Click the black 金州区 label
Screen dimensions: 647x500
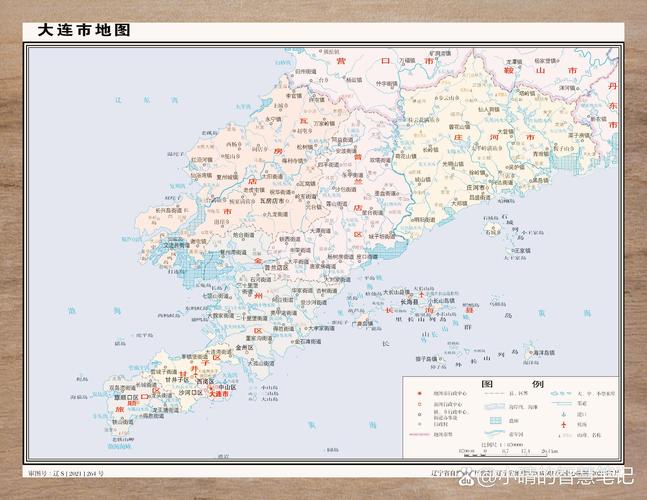click(244, 348)
